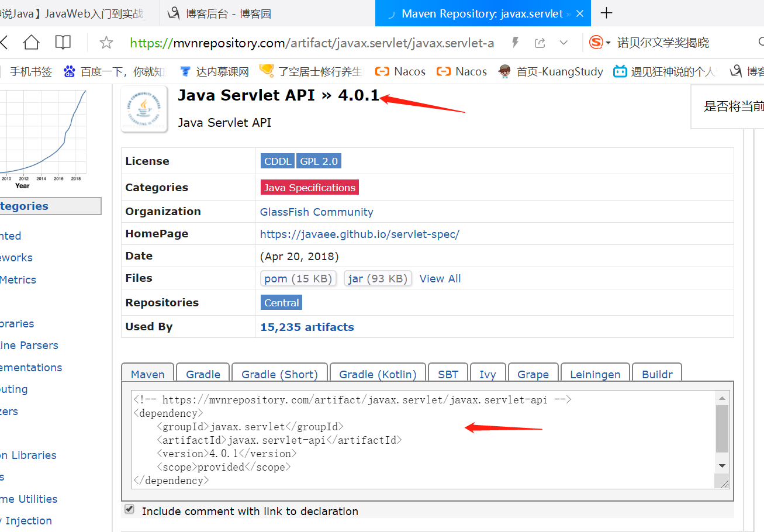Image resolution: width=764 pixels, height=532 pixels.
Task: Click the Java Servlet API logo image
Action: (x=144, y=109)
